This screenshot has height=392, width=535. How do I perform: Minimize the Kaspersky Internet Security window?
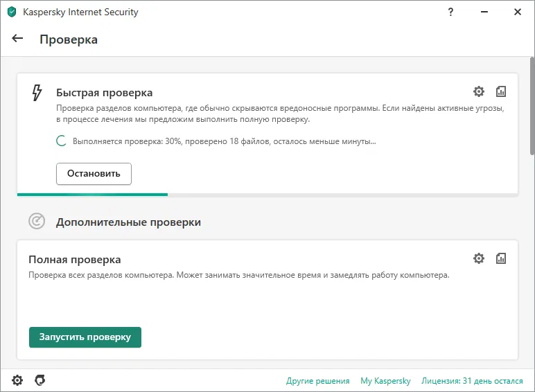484,12
